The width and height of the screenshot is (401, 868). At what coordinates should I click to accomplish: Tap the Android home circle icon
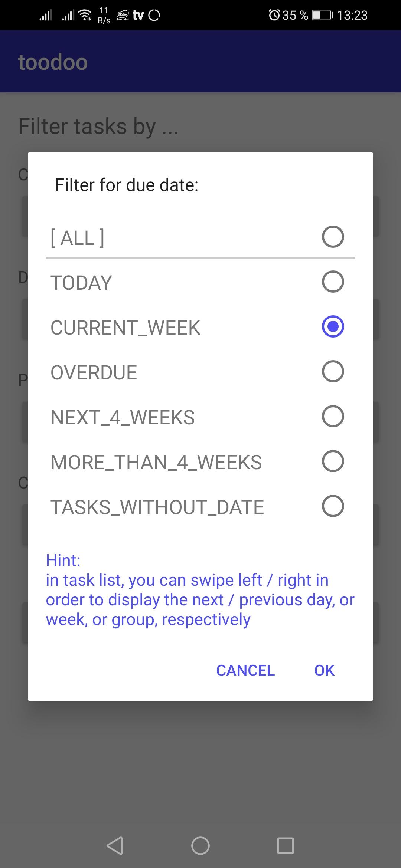(x=200, y=846)
